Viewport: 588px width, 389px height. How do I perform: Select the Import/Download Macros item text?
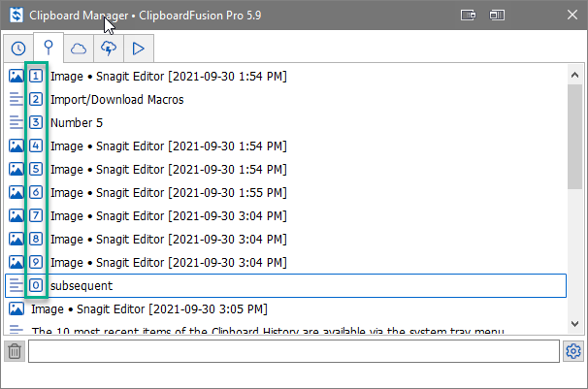[x=117, y=100]
